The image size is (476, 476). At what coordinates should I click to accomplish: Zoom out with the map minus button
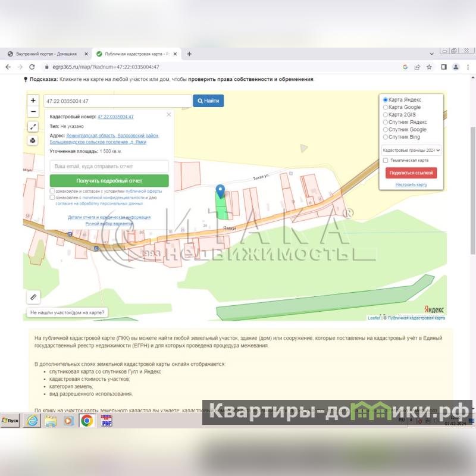pyautogui.click(x=33, y=111)
